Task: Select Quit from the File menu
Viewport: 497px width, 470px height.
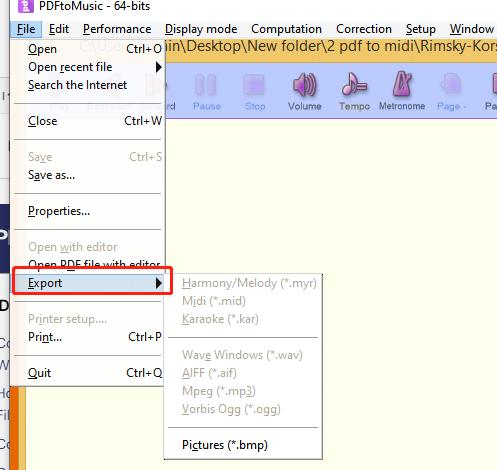Action: tap(88, 373)
